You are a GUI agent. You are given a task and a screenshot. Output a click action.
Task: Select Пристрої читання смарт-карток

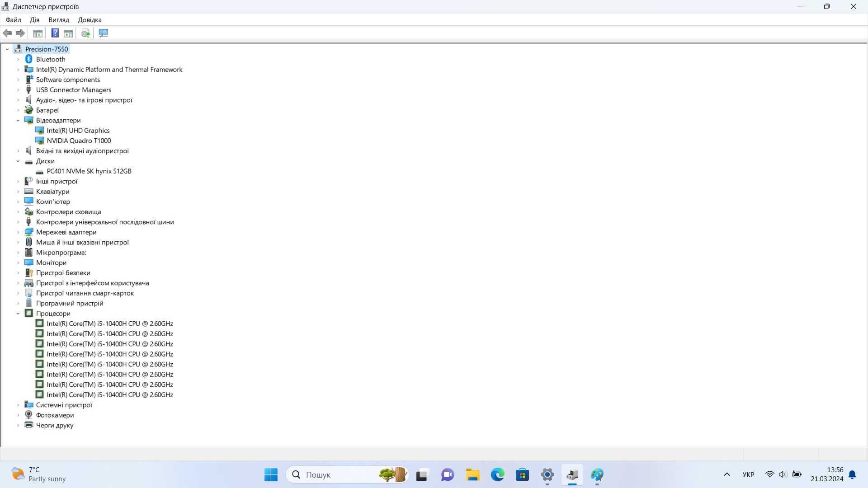pyautogui.click(x=85, y=293)
